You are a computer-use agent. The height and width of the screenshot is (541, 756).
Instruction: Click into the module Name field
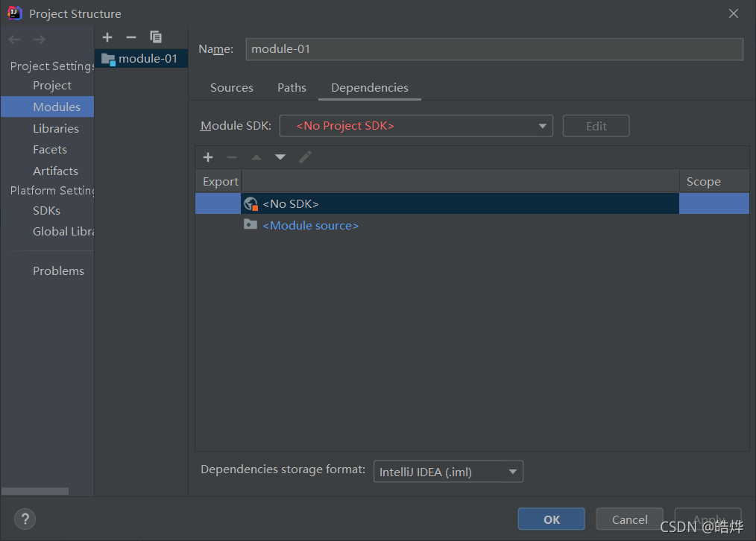494,49
